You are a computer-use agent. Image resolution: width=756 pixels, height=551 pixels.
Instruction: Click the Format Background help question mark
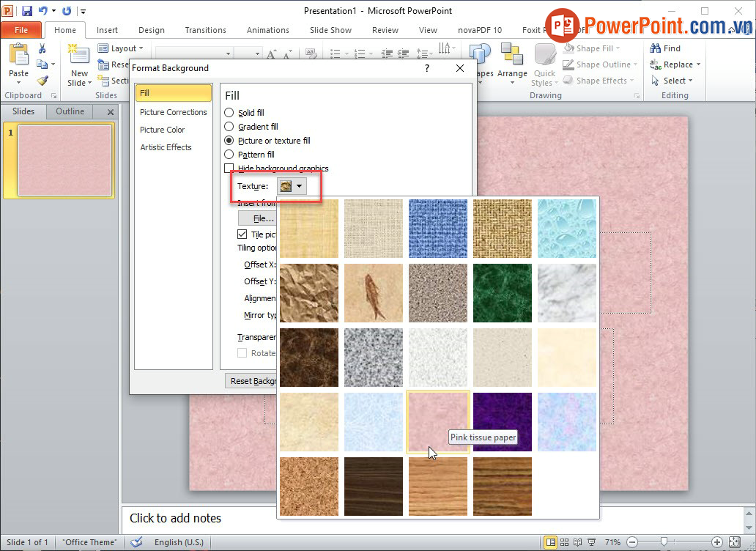point(426,68)
